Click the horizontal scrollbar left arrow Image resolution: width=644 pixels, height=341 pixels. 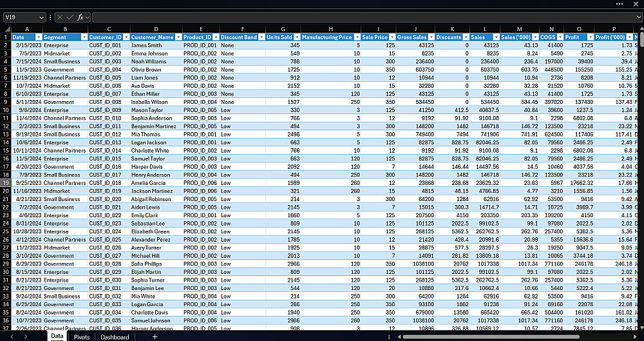[x=399, y=337]
